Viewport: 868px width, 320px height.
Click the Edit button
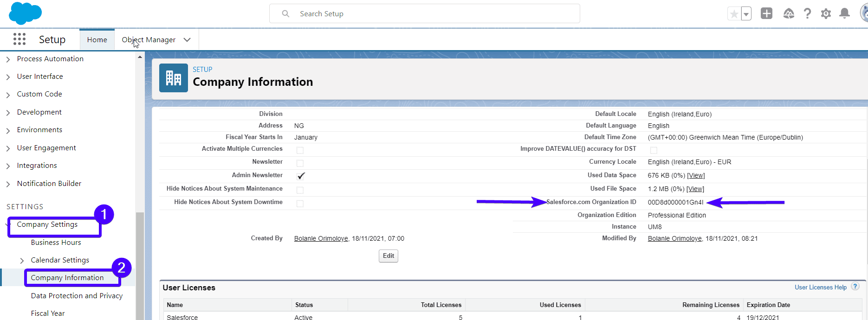(389, 256)
